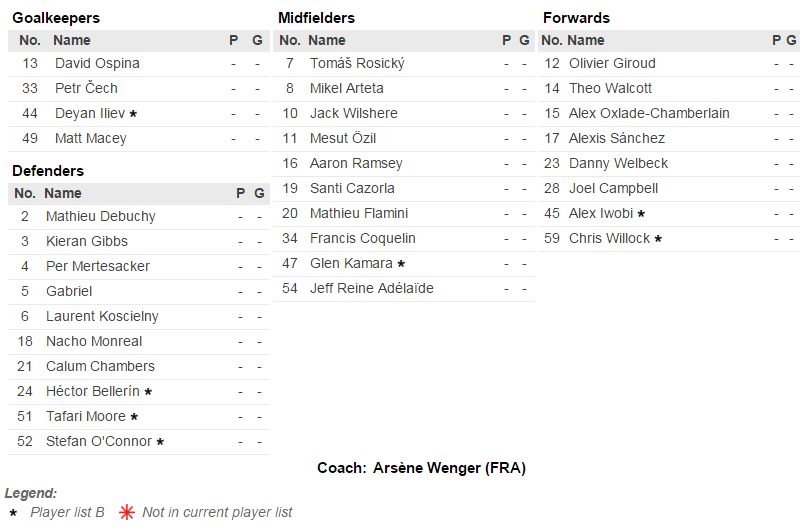
Task: Click coach name Arsène Wenger (FRA)
Action: (x=449, y=468)
